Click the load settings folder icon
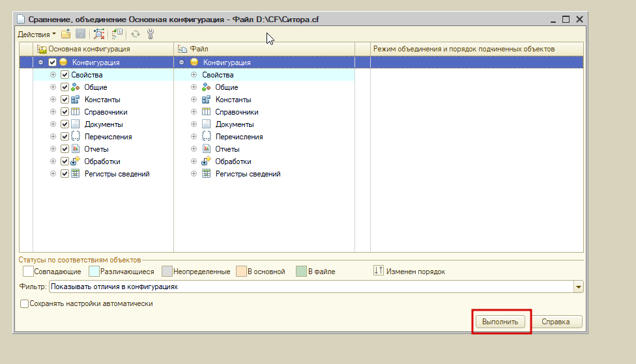 coord(66,34)
